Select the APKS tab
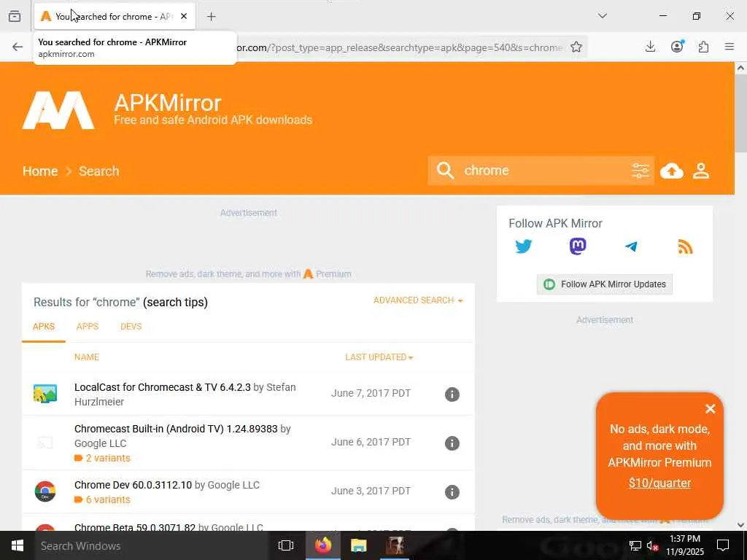Image resolution: width=747 pixels, height=560 pixels. (43, 327)
